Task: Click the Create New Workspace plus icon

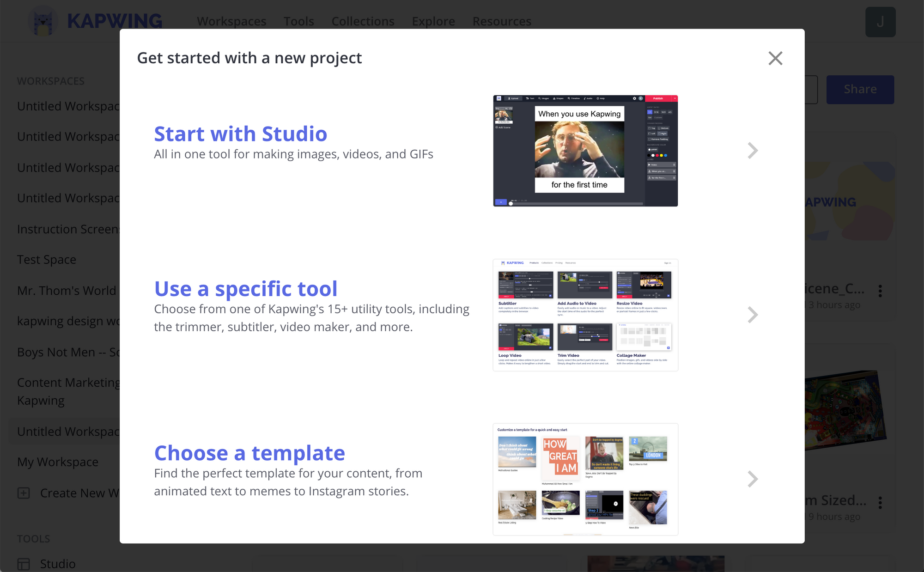Action: click(x=24, y=493)
